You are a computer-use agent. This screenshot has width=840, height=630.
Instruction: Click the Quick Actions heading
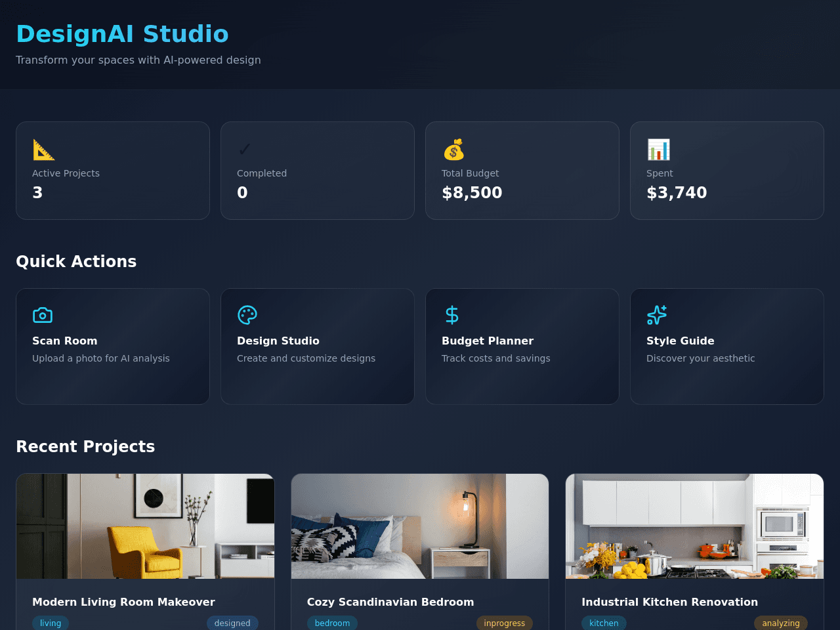coord(76,261)
